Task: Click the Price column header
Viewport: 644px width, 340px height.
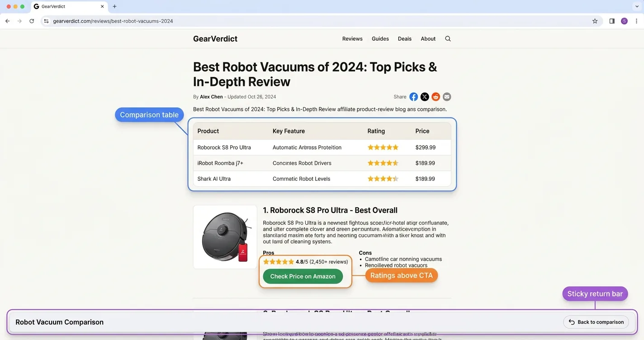Action: click(422, 131)
